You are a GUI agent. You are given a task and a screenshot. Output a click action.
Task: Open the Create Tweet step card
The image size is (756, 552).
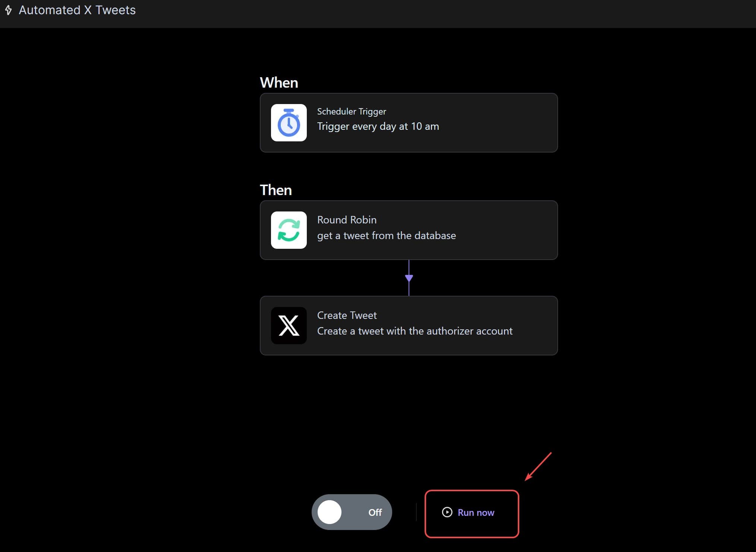(x=409, y=326)
